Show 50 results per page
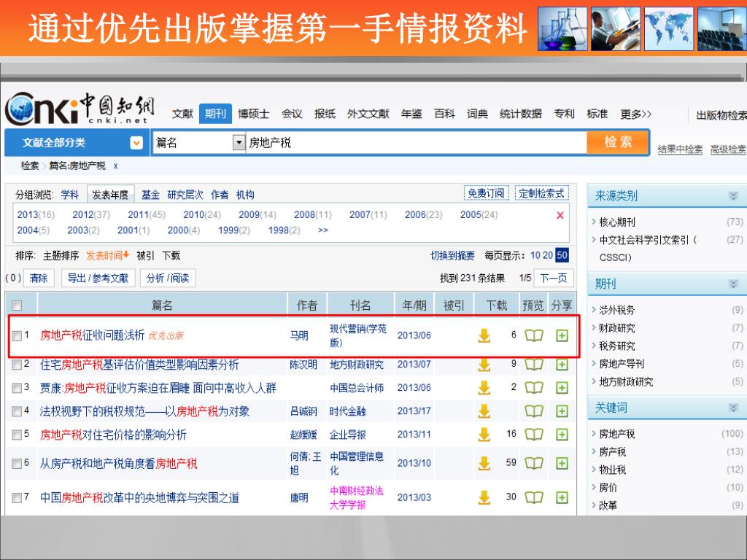747x560 pixels. point(562,255)
